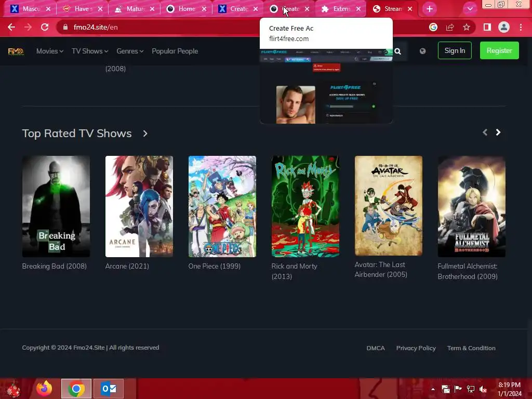532x399 pixels.
Task: Open Rick and Morty (2013) title
Action: tap(294, 271)
